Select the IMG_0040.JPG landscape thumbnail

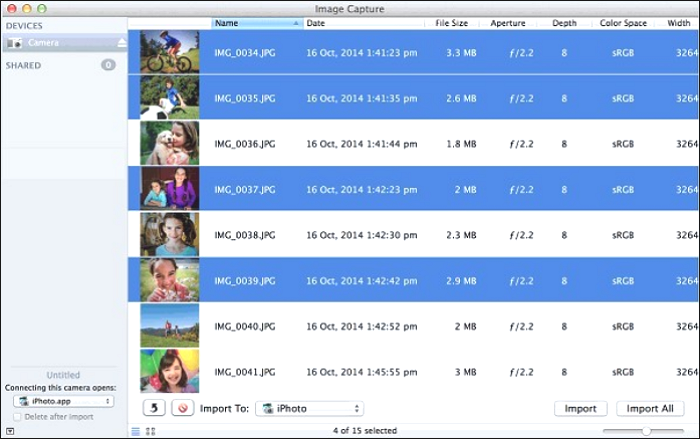(x=170, y=326)
